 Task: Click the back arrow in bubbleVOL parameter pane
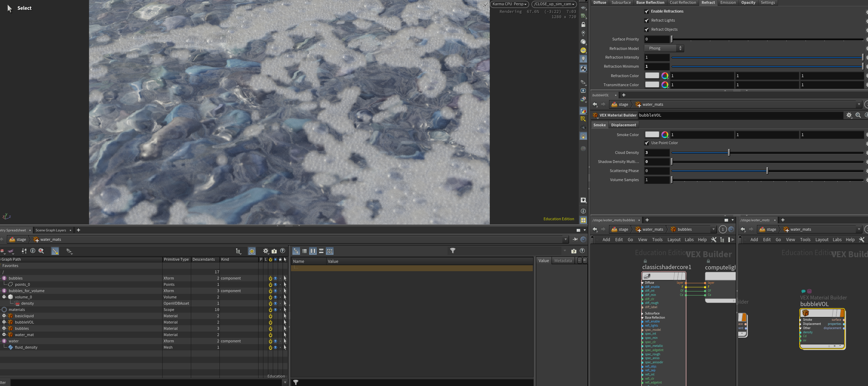(x=595, y=104)
